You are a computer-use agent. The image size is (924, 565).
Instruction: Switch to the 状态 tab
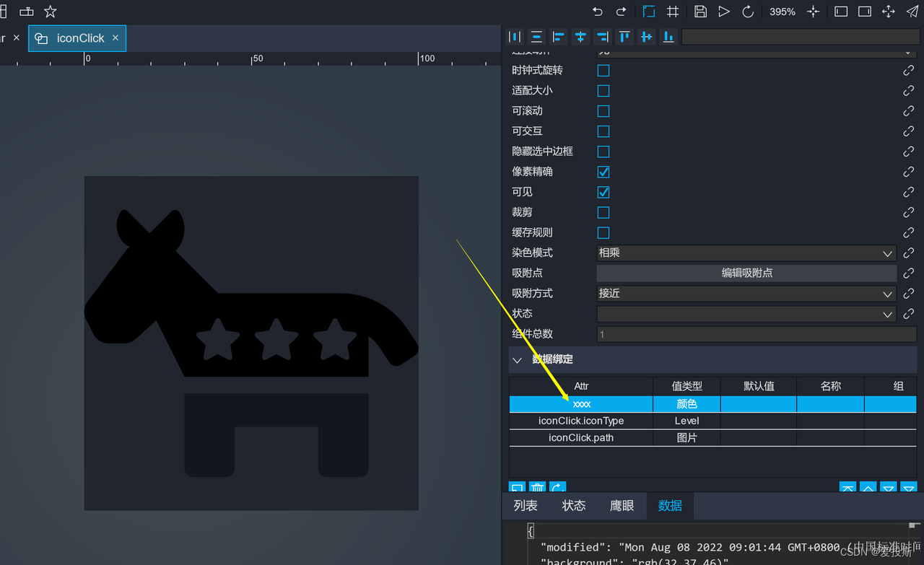click(574, 506)
